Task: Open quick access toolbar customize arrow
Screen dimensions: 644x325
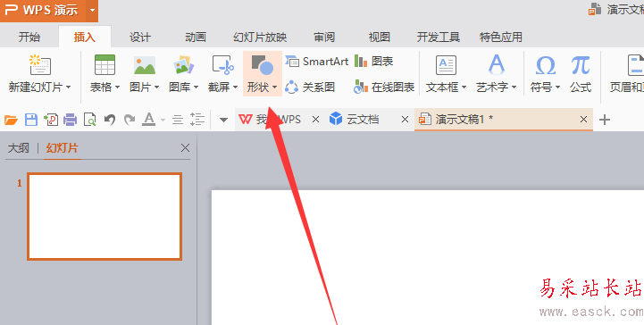Action: [x=223, y=121]
